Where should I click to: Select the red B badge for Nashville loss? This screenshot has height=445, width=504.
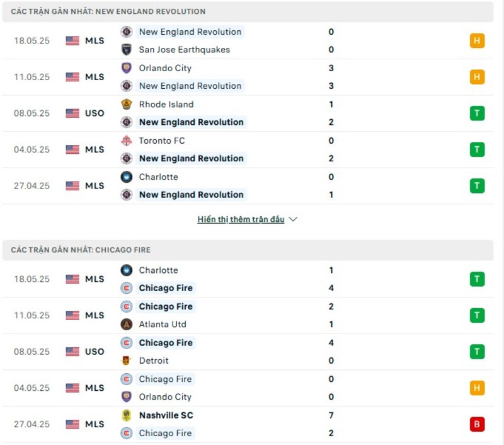[x=477, y=424]
